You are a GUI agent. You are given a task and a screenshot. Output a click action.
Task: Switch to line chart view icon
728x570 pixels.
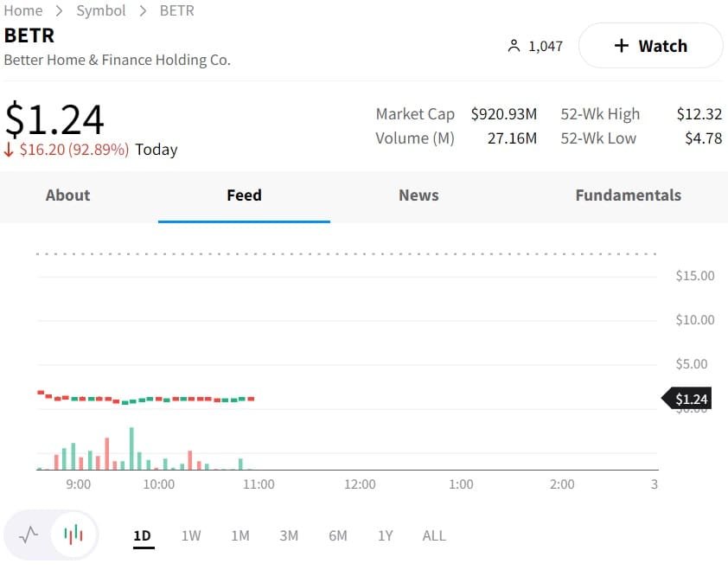tap(29, 535)
